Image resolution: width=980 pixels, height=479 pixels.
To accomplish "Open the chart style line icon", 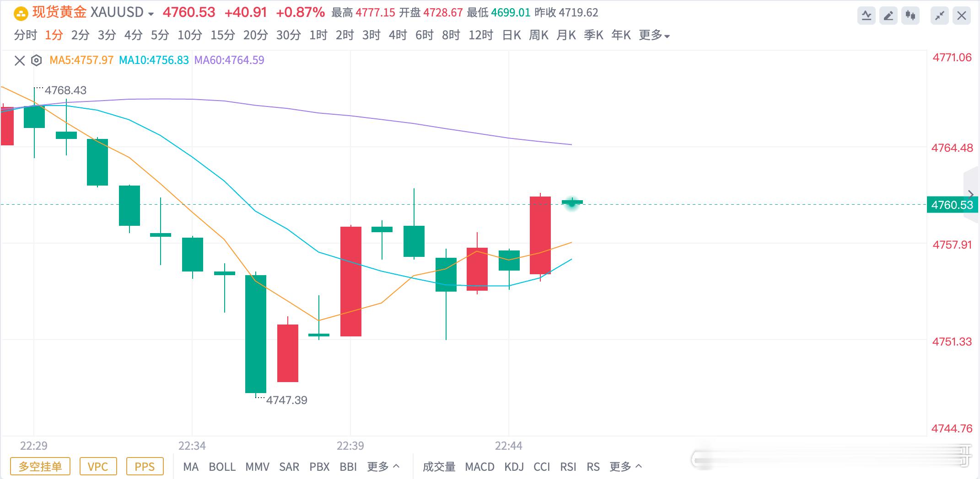I will (x=866, y=15).
